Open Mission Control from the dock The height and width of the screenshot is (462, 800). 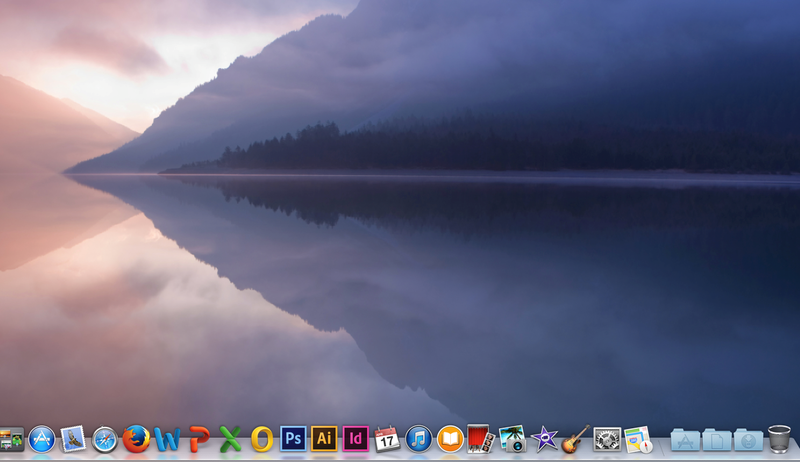coord(11,439)
